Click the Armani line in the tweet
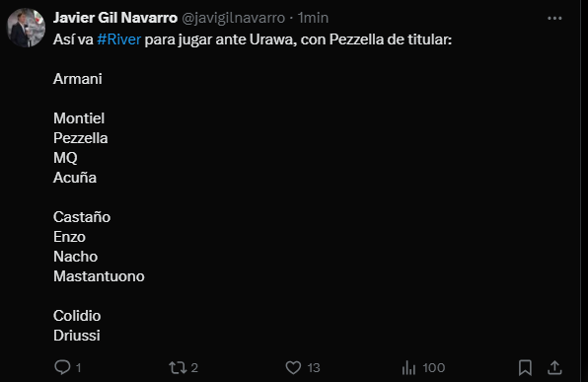Image resolution: width=588 pixels, height=382 pixels. 78,79
